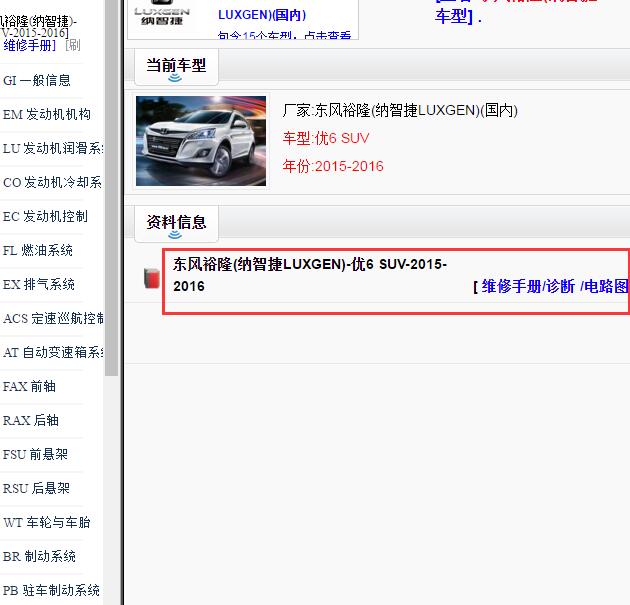Click the sidebar vertical scrollbar
This screenshot has width=630, height=605.
[x=111, y=188]
